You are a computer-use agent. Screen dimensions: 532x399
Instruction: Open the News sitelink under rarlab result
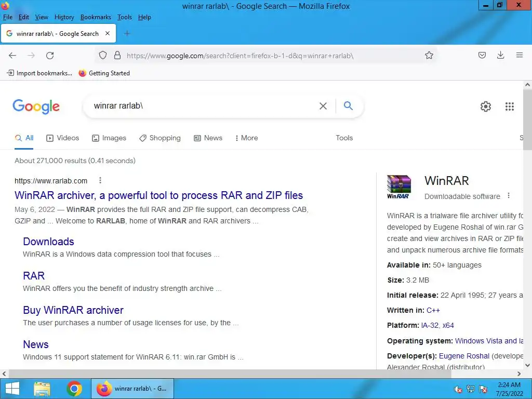(x=36, y=344)
